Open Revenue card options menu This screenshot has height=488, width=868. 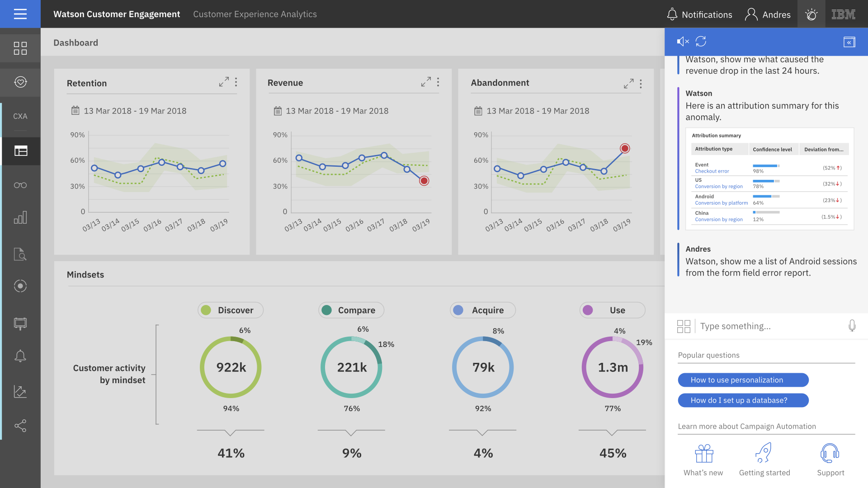coord(438,82)
